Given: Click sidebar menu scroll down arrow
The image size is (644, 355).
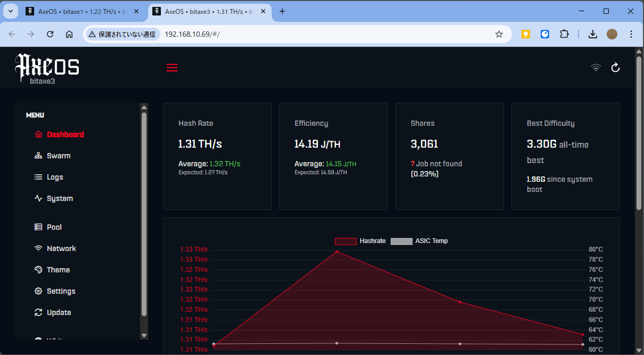Looking at the screenshot, I should click(144, 335).
